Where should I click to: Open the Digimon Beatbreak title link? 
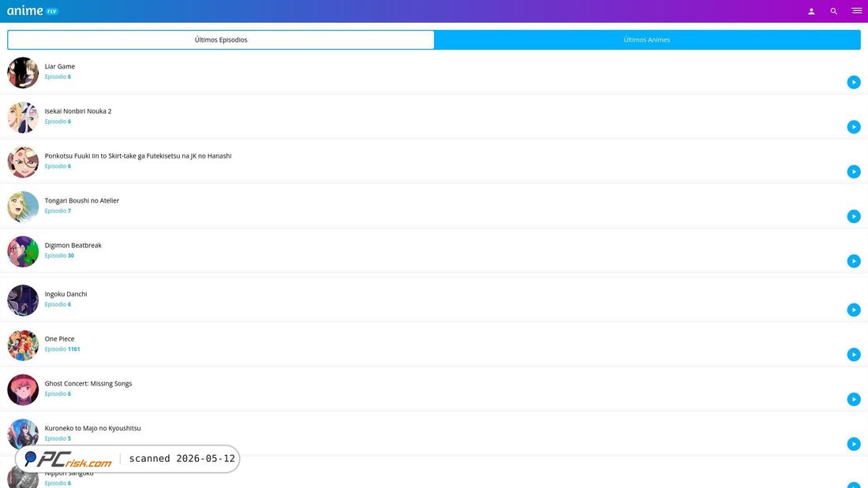tap(73, 246)
